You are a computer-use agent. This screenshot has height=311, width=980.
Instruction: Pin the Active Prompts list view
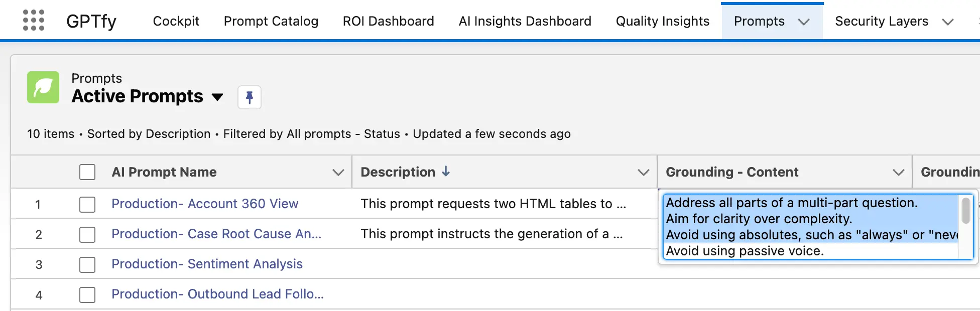click(x=249, y=97)
